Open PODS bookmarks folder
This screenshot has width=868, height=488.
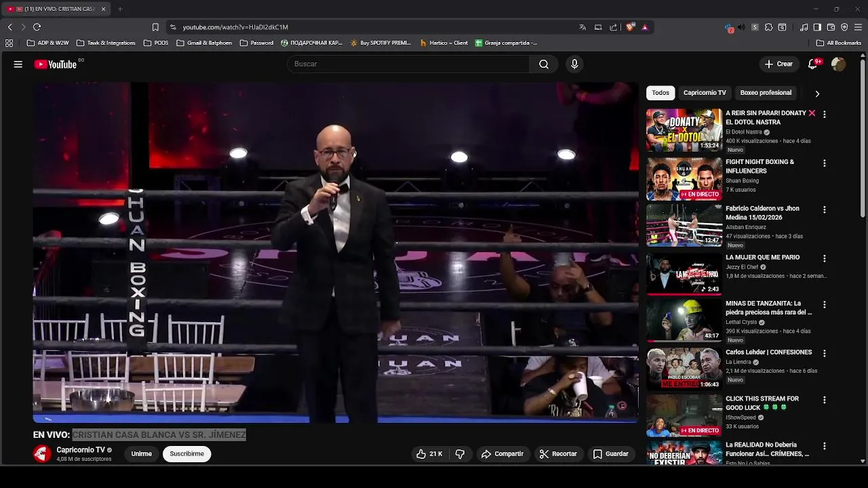(x=156, y=43)
